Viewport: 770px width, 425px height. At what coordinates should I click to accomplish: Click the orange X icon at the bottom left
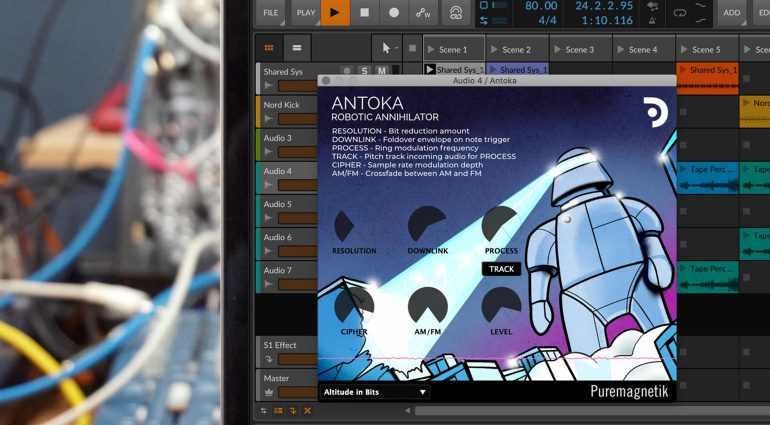pyautogui.click(x=307, y=411)
